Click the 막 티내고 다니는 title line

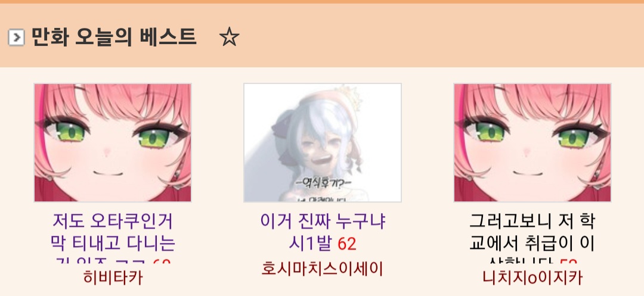click(x=113, y=243)
